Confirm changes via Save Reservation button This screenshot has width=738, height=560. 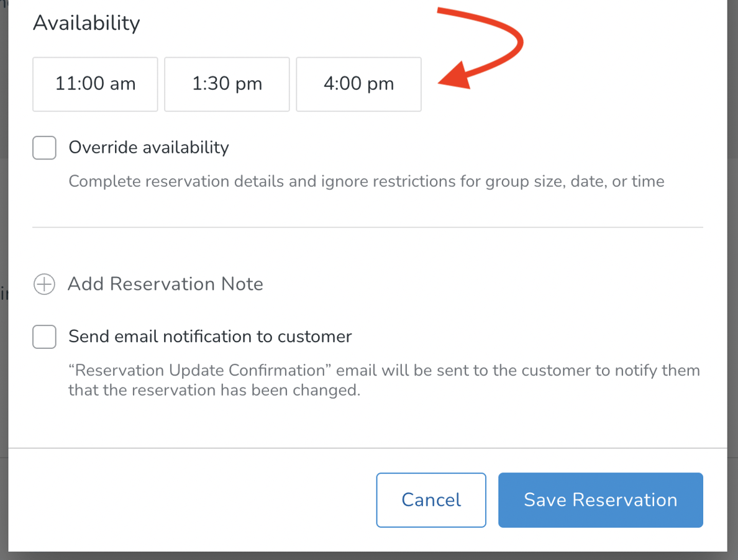[600, 500]
